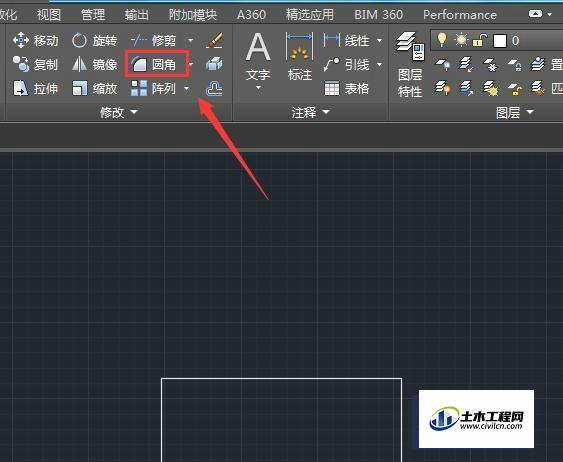Image resolution: width=563 pixels, height=462 pixels.
Task: Click the ribbon minimize toggle button
Action: pos(535,14)
